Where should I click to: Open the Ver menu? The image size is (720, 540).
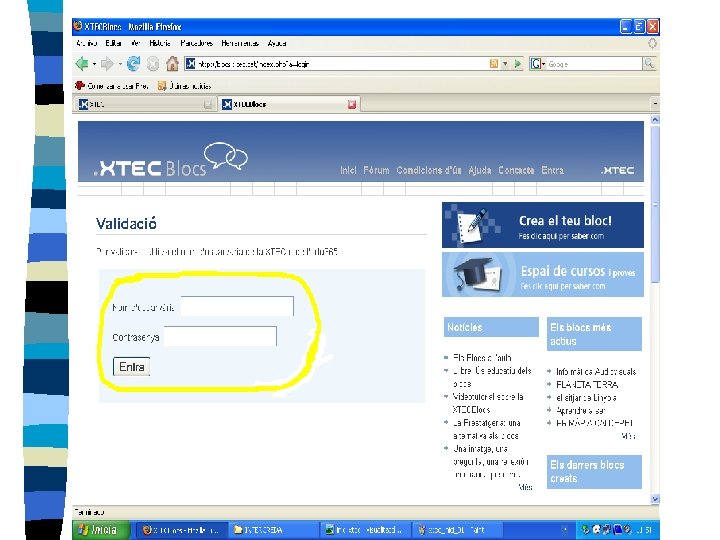click(135, 43)
